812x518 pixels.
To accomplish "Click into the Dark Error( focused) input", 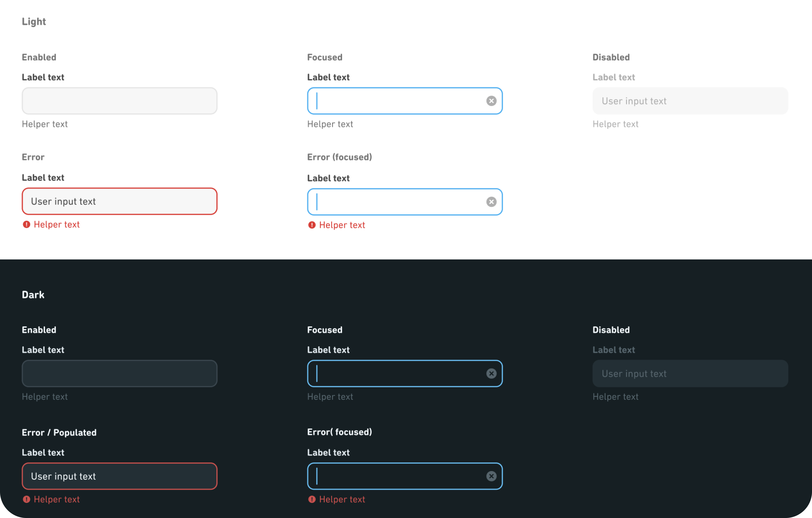I will 405,476.
